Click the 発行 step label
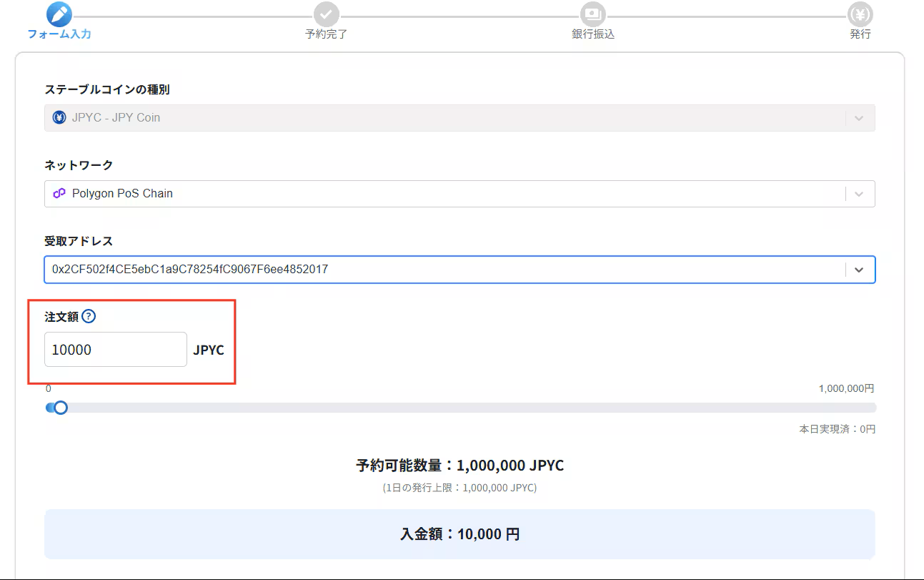This screenshot has width=924, height=580. pyautogui.click(x=860, y=34)
